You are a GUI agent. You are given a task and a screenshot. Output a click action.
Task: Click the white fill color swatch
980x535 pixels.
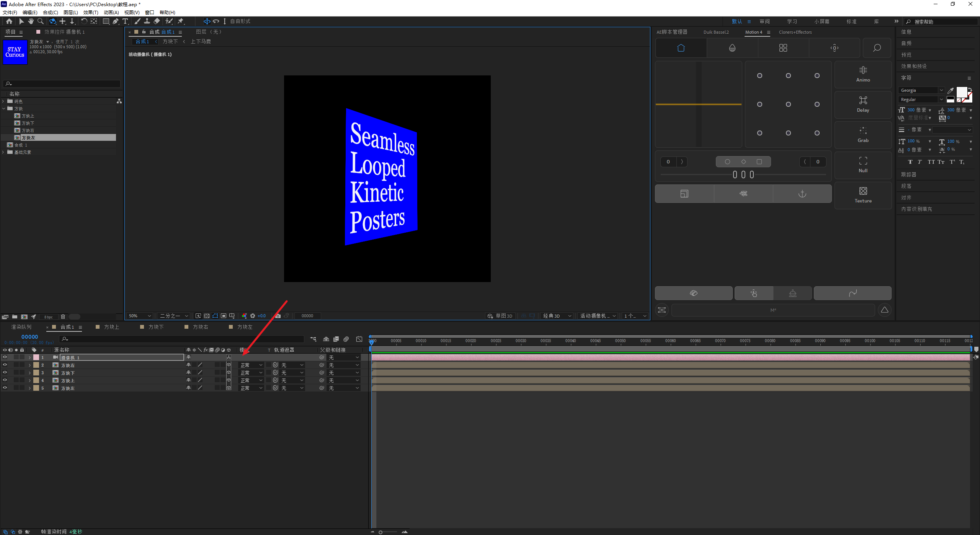tap(961, 92)
